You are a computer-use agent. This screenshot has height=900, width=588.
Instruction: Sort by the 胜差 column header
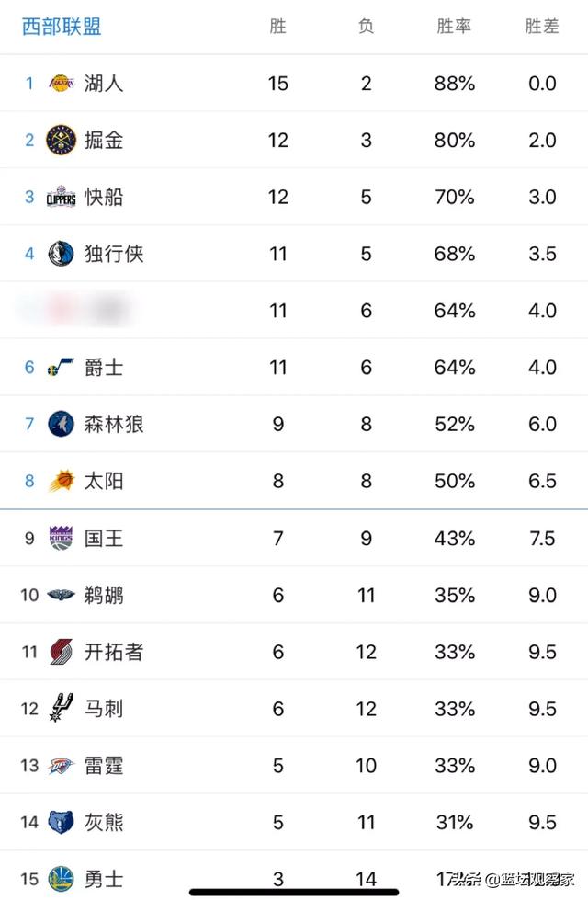(542, 27)
